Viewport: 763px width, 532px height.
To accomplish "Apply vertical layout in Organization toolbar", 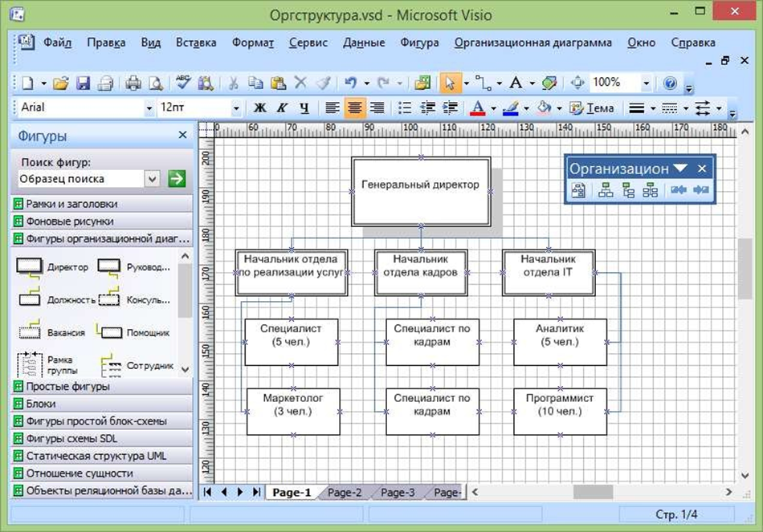I will 628,191.
